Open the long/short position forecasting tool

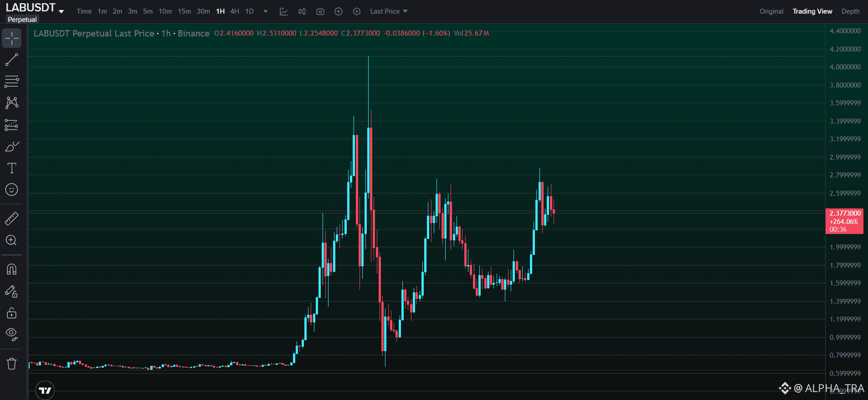pyautogui.click(x=12, y=125)
